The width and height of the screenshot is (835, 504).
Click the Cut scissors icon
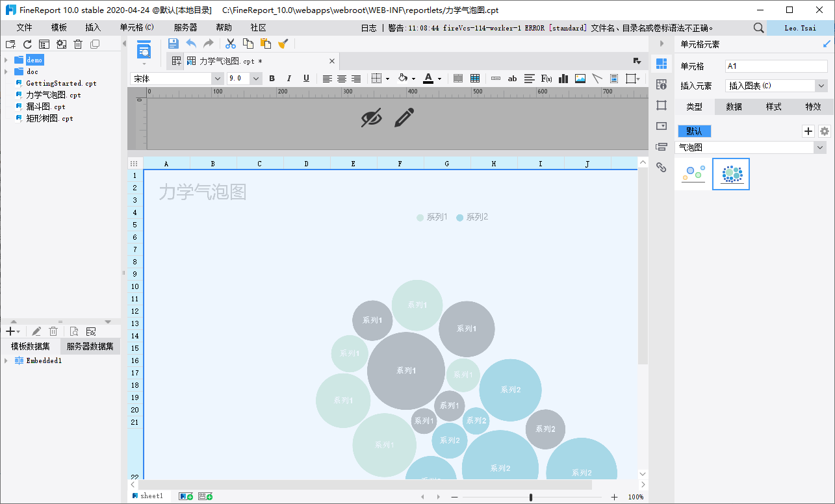[230, 44]
